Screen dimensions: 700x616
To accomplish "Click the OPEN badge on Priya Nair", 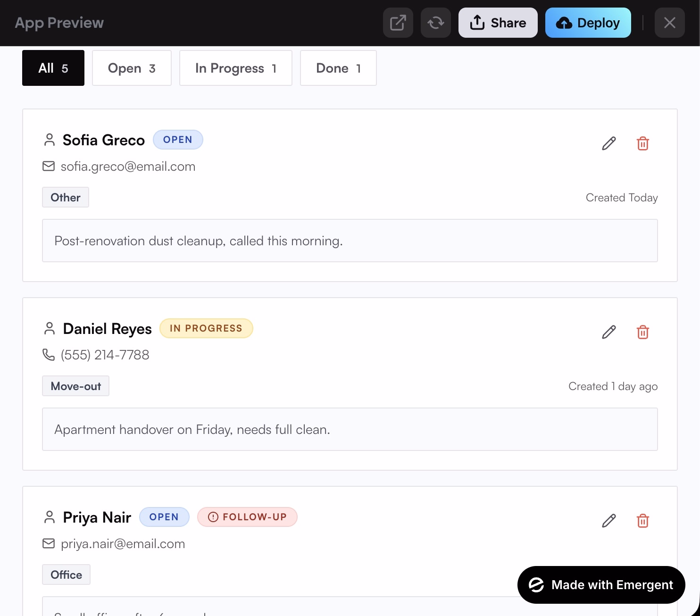I will coord(164,517).
